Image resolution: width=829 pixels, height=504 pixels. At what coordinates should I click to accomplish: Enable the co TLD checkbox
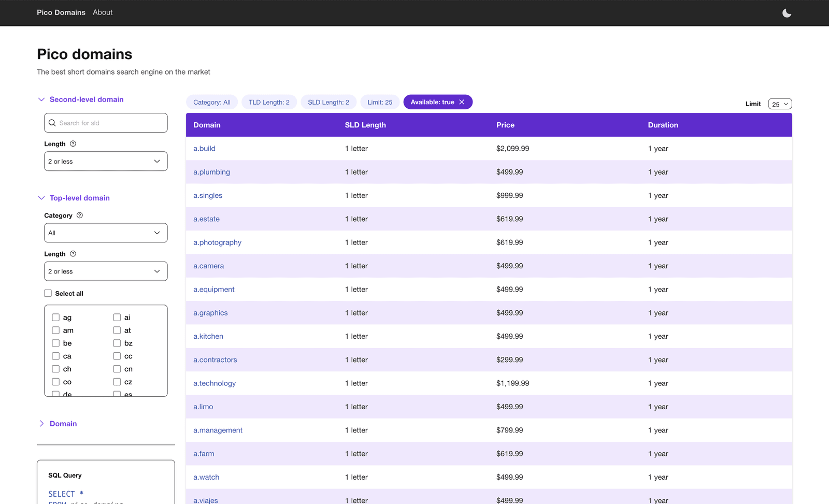click(55, 382)
